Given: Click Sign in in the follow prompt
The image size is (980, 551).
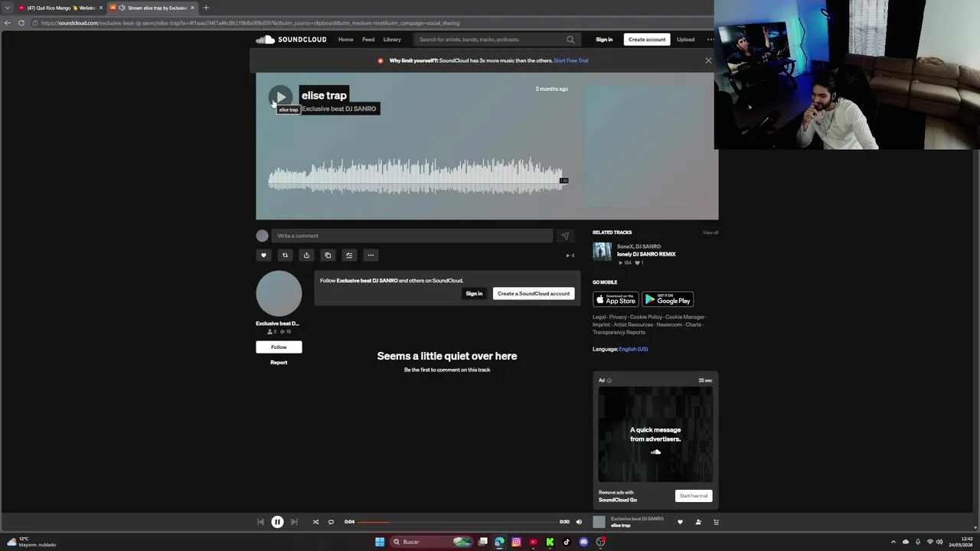Looking at the screenshot, I should [474, 294].
